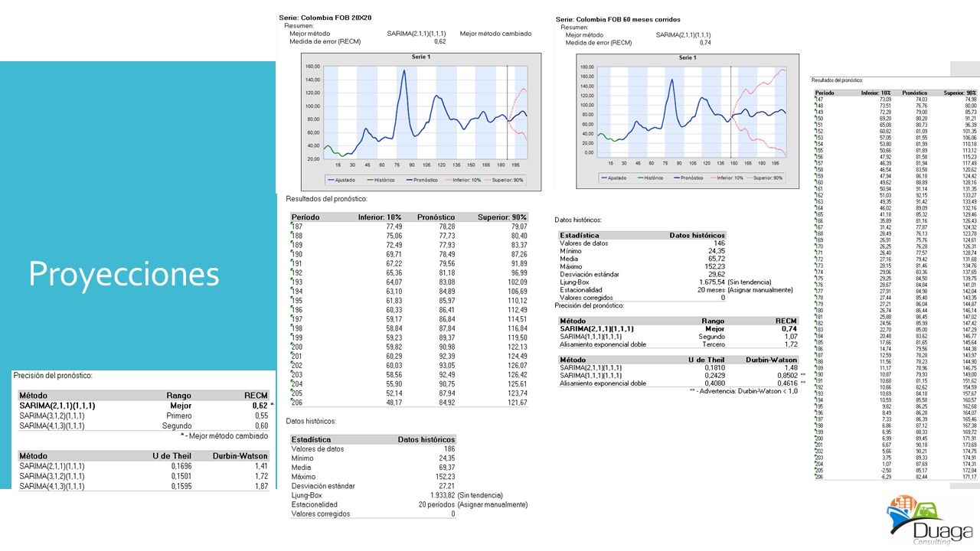Select value 84,89 in center table period 194
The height and width of the screenshot is (551, 980).
click(x=446, y=291)
